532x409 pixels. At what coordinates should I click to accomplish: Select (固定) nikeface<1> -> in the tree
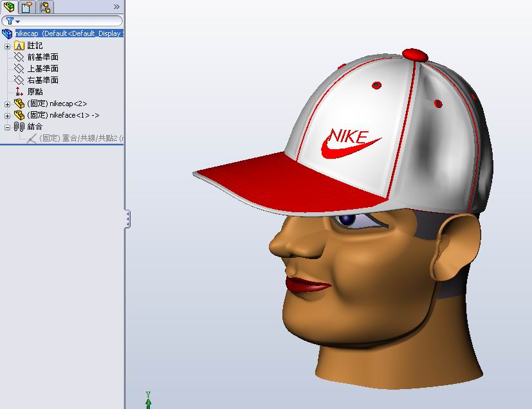point(63,115)
